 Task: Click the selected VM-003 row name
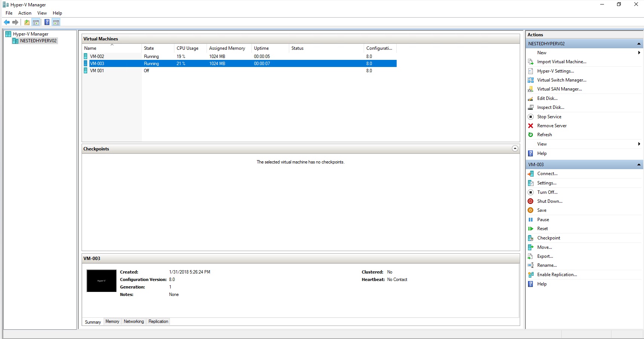97,64
